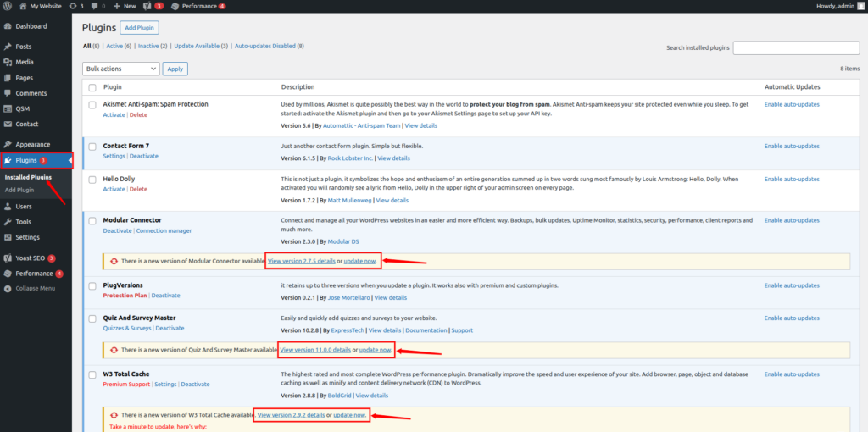The image size is (868, 432).
Task: Open Quiz And Survey Master Documentation
Action: coord(426,330)
